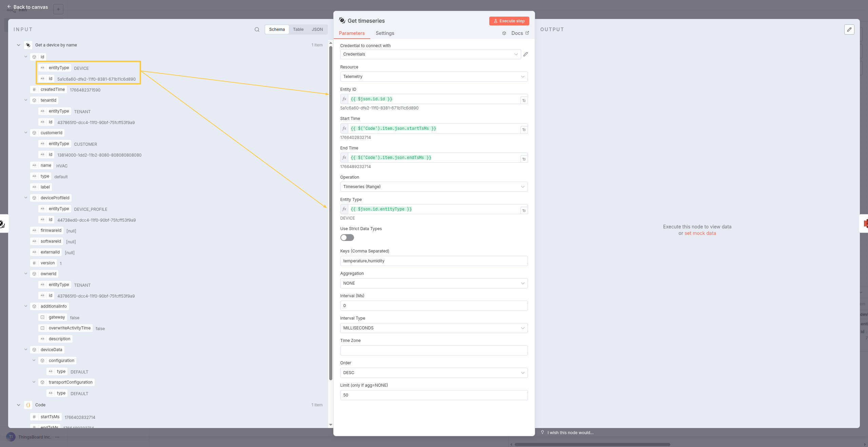868x447 pixels.
Task: Collapse the tenantId tree node
Action: coord(26,100)
